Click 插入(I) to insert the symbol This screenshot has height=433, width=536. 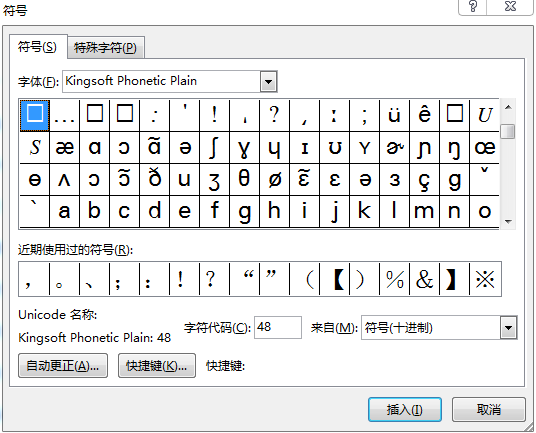[x=405, y=409]
